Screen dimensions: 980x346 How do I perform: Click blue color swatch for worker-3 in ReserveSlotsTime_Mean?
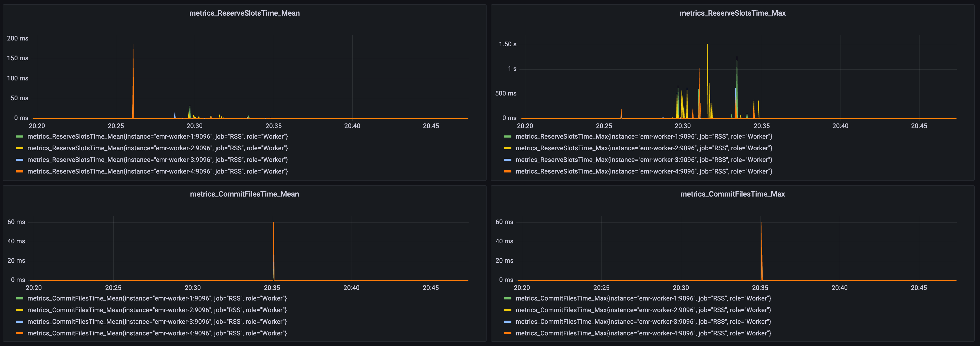(19, 160)
